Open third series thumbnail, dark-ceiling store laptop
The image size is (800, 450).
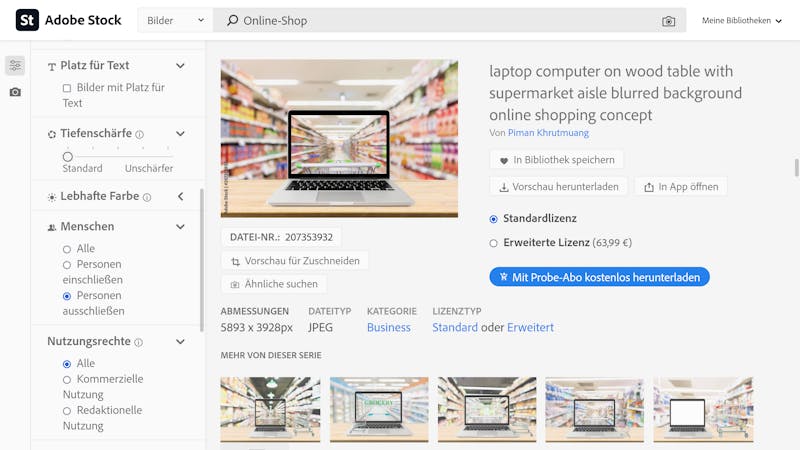pos(487,409)
